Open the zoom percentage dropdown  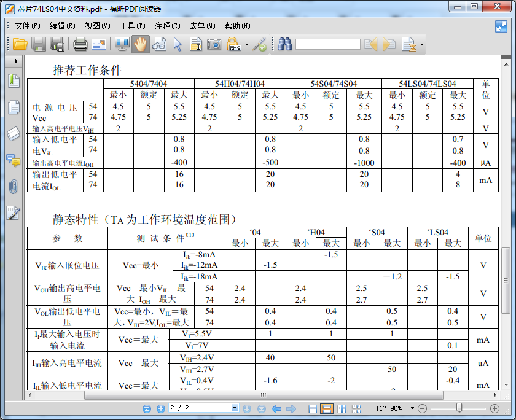[x=412, y=408]
